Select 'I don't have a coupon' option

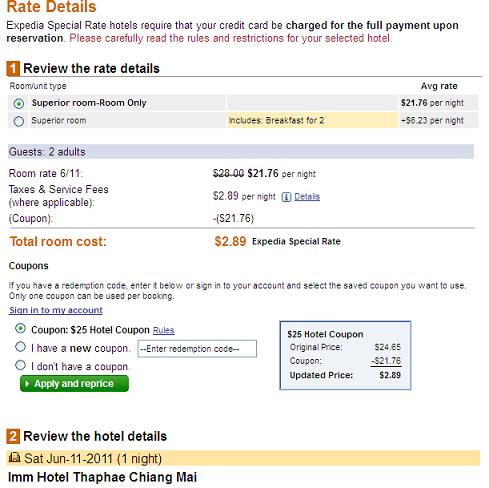point(20,365)
